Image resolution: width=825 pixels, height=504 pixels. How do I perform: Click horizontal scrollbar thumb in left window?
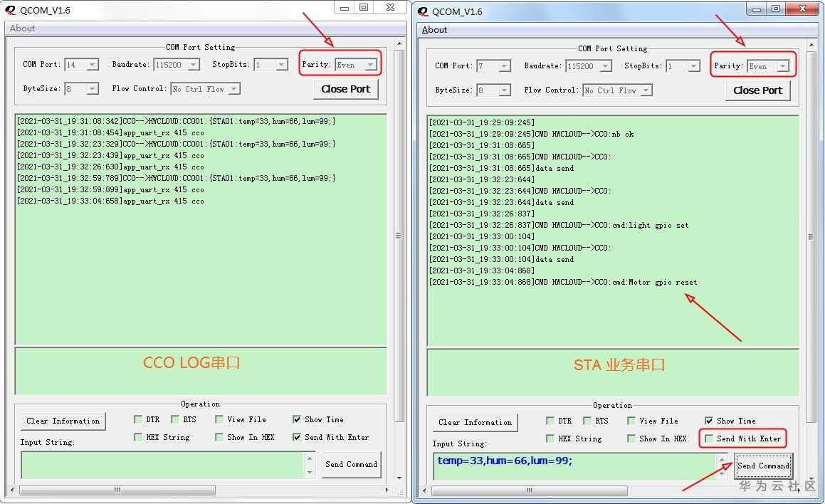pyautogui.click(x=117, y=490)
